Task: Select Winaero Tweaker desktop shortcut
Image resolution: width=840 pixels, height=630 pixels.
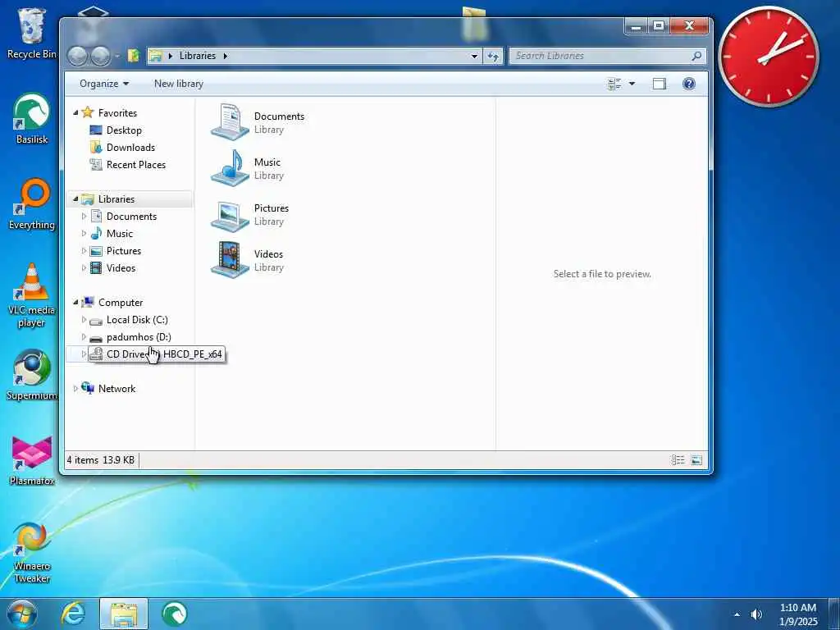Action: (32, 552)
